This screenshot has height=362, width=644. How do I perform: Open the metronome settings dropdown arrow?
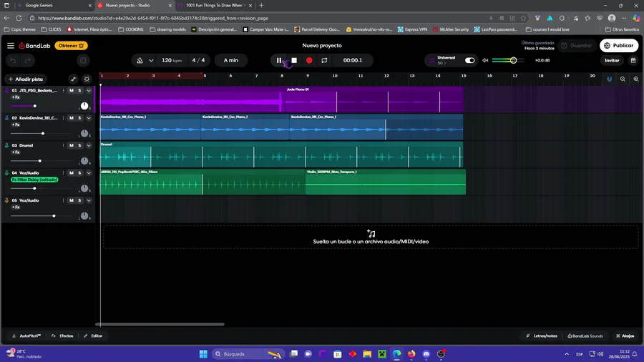[x=151, y=60]
